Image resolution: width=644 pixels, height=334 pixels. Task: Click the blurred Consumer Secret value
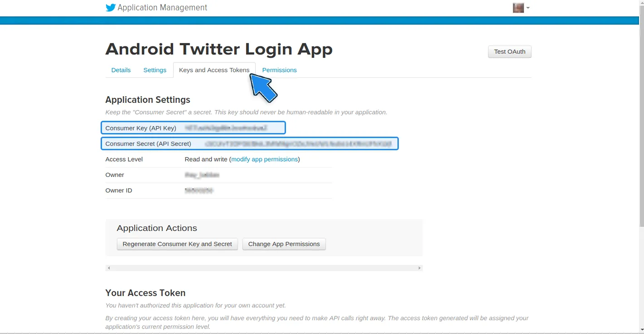coord(298,144)
